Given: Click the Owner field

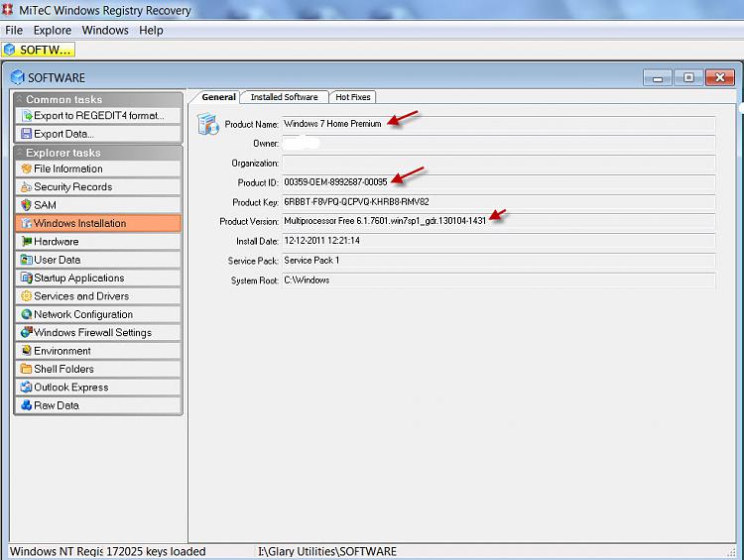Looking at the screenshot, I should click(498, 143).
